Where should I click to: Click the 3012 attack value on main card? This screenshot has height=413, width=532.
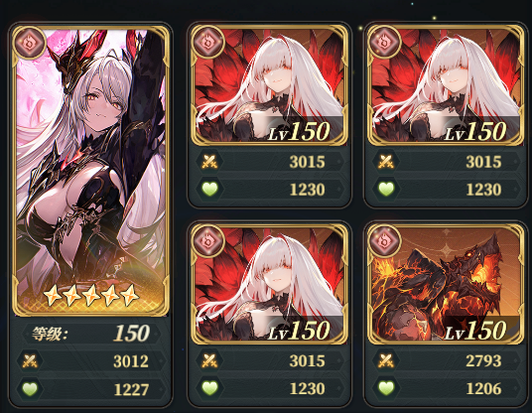pos(131,361)
